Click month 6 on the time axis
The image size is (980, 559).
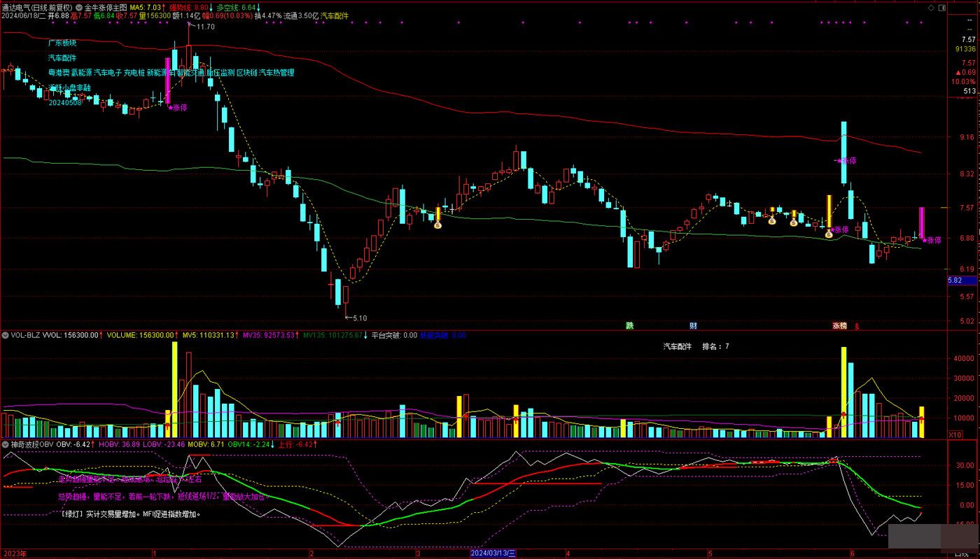point(852,553)
